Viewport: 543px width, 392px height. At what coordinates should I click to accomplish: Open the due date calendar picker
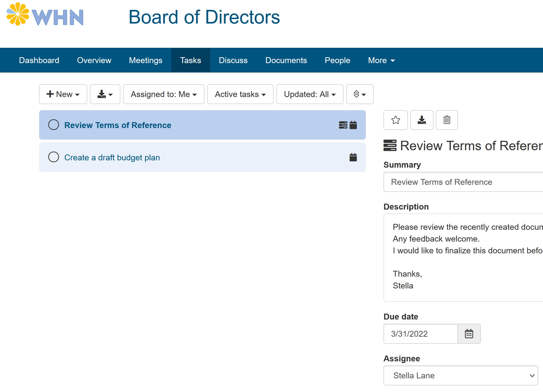click(469, 334)
